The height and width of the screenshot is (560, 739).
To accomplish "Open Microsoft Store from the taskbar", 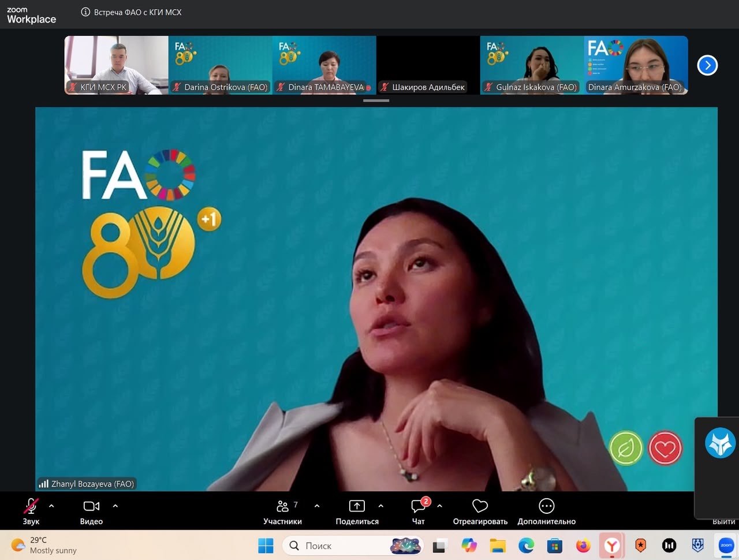I will 555,546.
